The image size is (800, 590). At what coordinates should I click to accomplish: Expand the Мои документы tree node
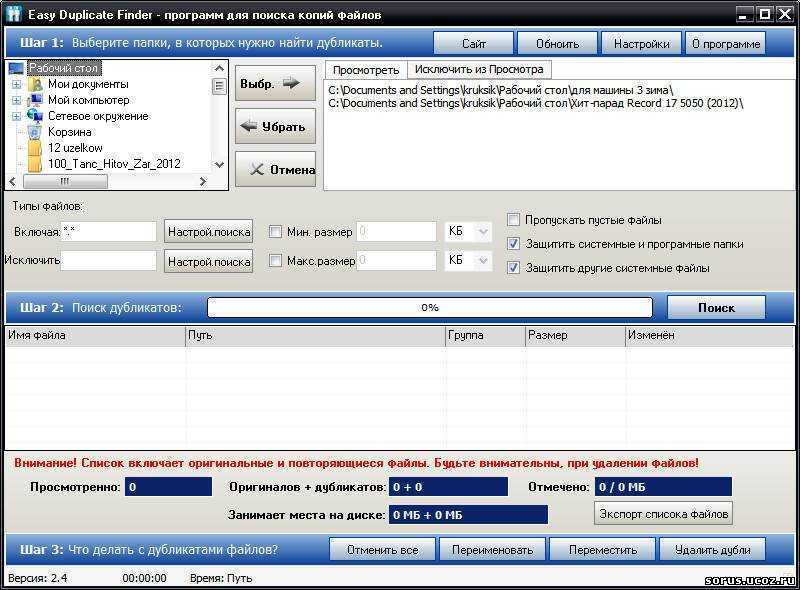tap(16, 84)
